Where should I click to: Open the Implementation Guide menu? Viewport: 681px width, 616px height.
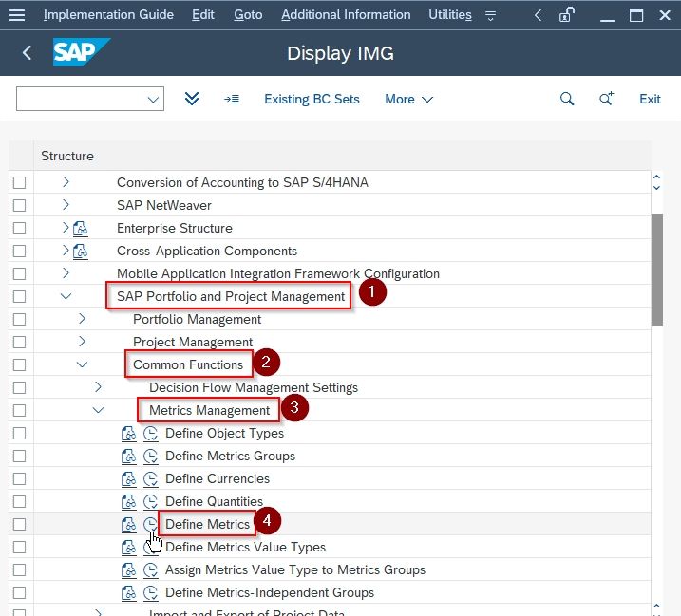pyautogui.click(x=108, y=15)
